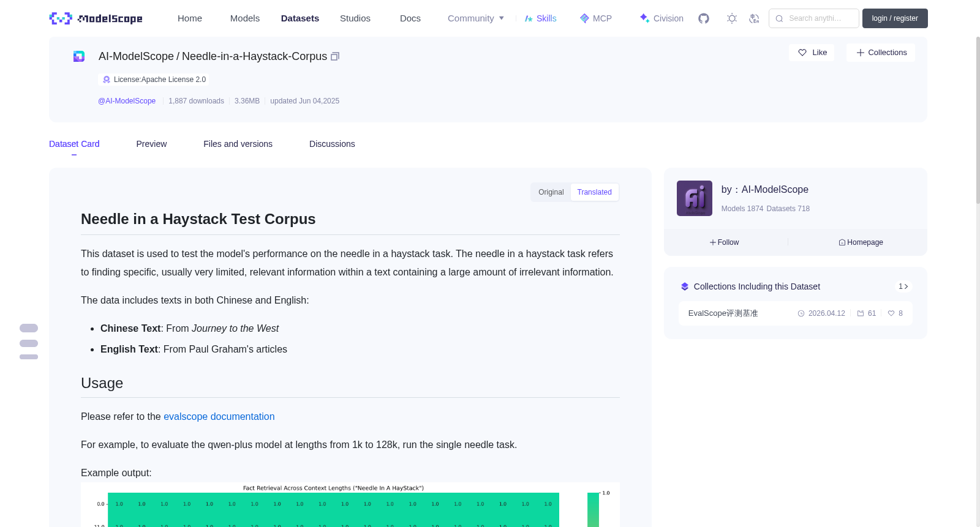The height and width of the screenshot is (527, 980).
Task: Open the evalscope documentation link
Action: [219, 416]
